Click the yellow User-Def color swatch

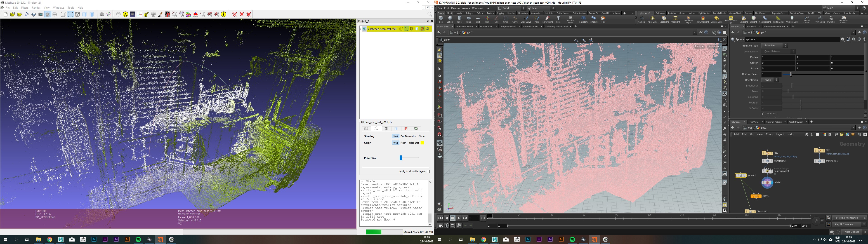click(422, 143)
